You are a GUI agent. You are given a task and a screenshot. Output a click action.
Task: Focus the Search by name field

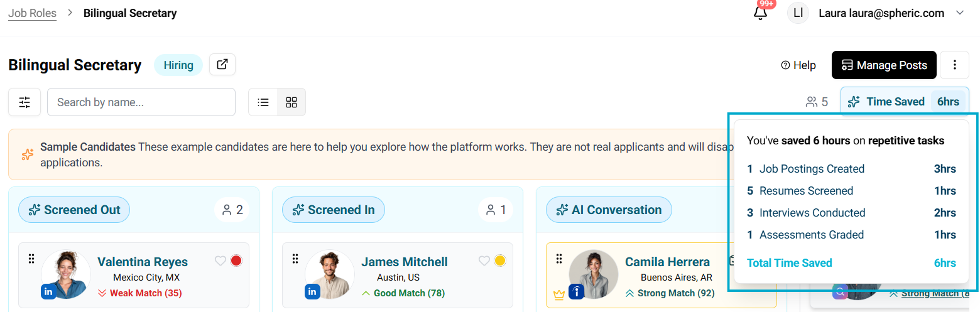pyautogui.click(x=141, y=102)
